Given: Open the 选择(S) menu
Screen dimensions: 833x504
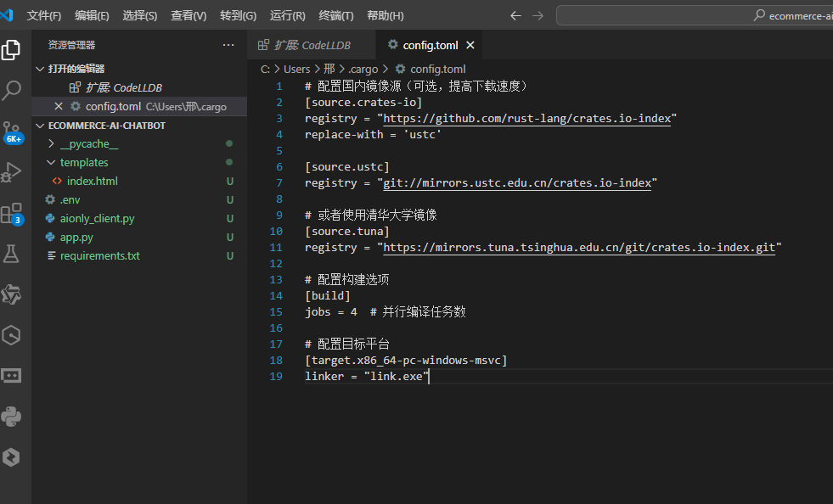Looking at the screenshot, I should click(x=140, y=16).
